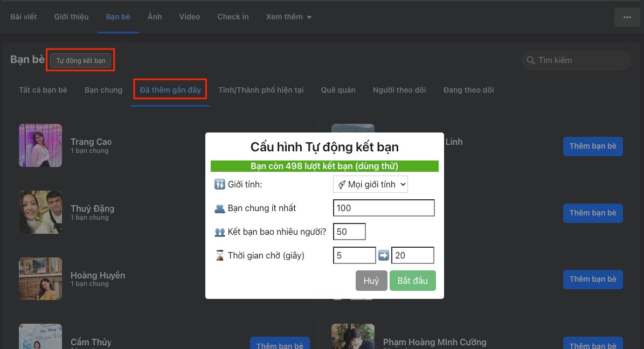Click the gender icon beside Giới tính
644x349 pixels.
click(x=220, y=184)
